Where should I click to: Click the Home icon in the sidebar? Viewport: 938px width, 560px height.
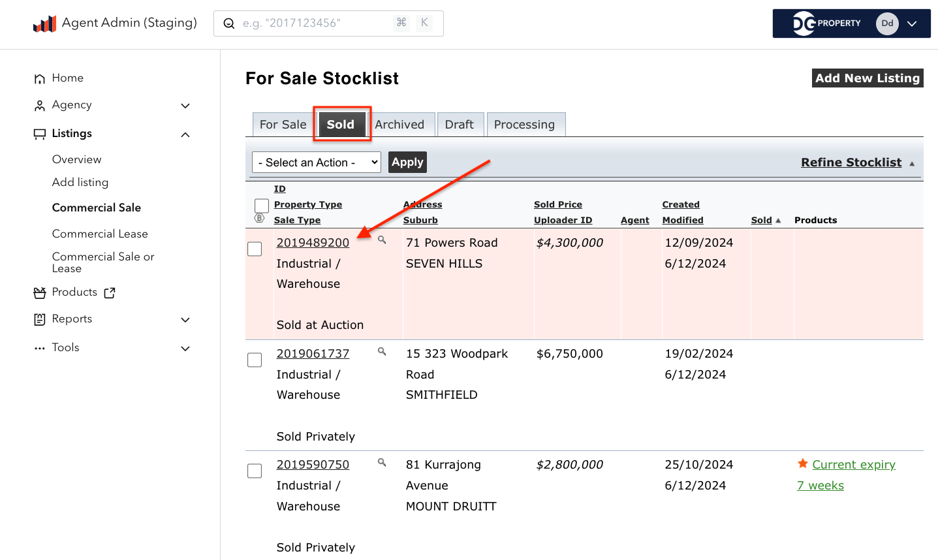(x=40, y=78)
